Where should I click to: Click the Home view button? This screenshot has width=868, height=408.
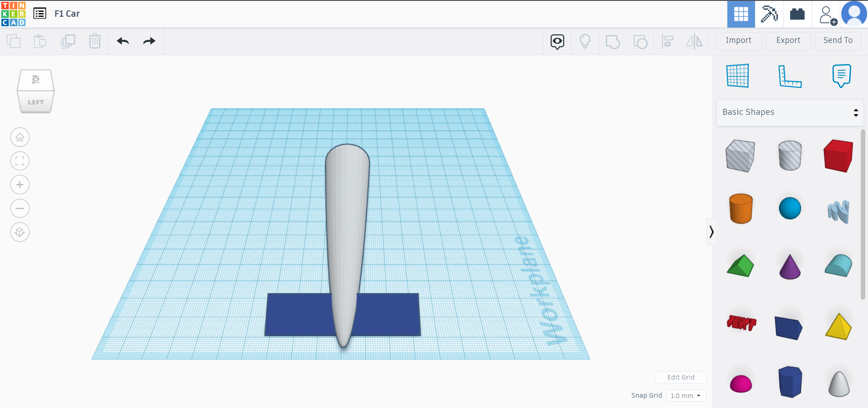pos(20,137)
